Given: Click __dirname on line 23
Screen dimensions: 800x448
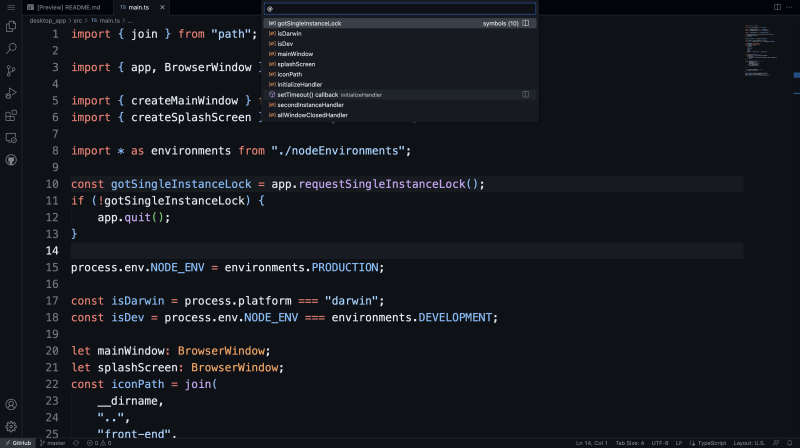Looking at the screenshot, I should pos(128,401).
